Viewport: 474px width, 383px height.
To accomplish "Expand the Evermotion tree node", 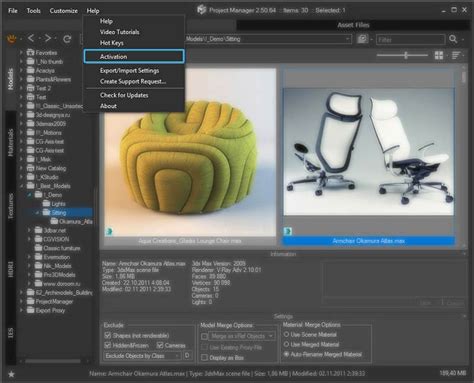I will tap(29, 257).
